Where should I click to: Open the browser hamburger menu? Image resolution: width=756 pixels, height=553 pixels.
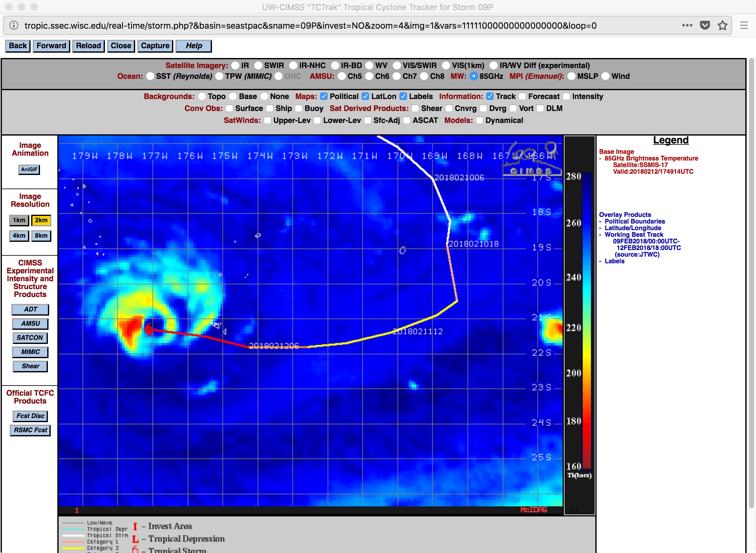coord(744,26)
